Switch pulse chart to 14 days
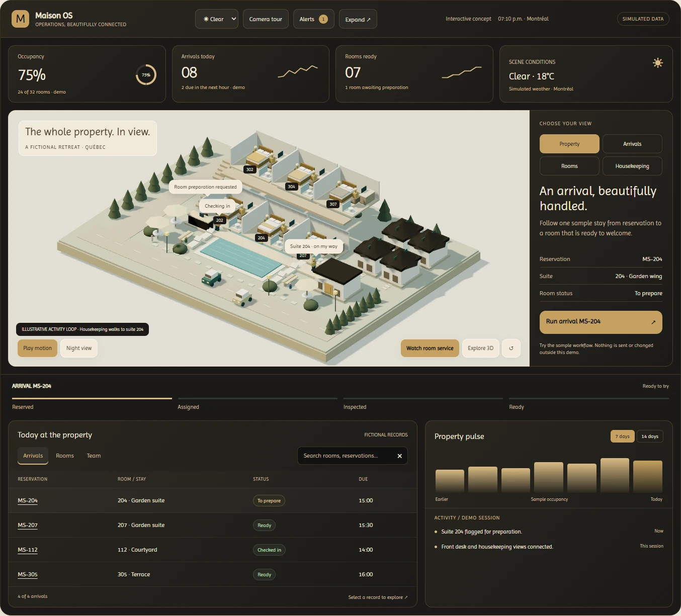Screen dimensions: 681x616 650,436
